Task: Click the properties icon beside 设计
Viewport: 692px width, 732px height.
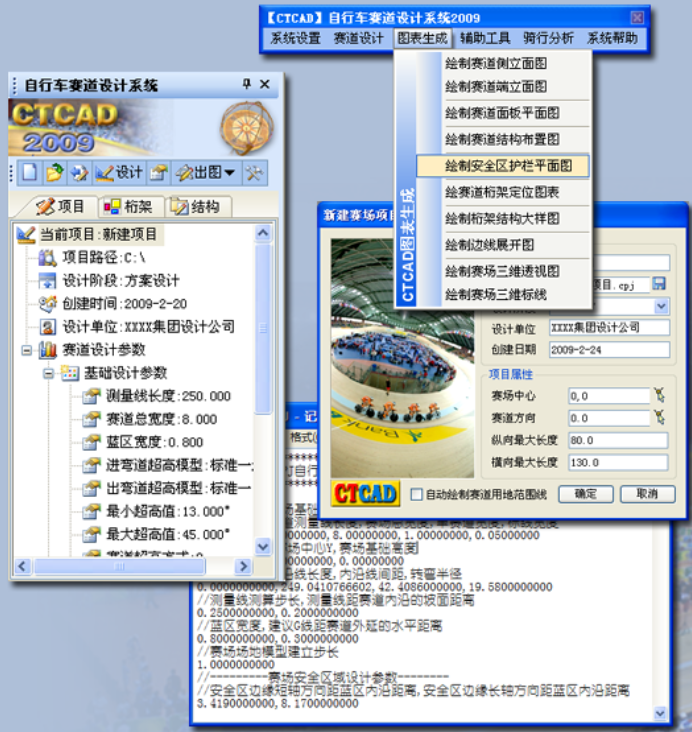Action: (x=159, y=173)
